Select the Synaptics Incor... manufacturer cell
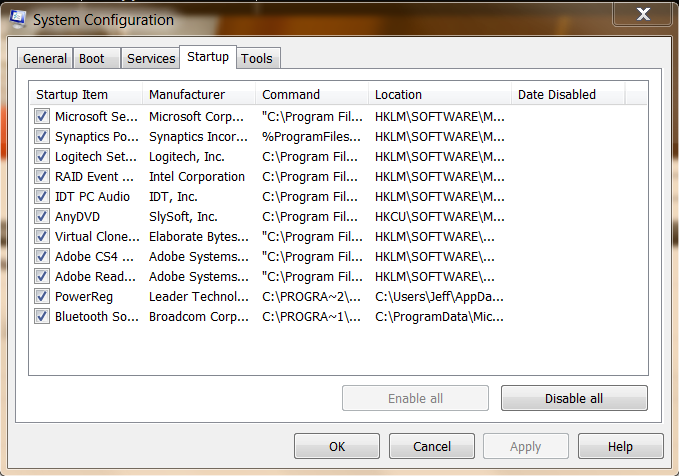The image size is (679, 476). (198, 136)
